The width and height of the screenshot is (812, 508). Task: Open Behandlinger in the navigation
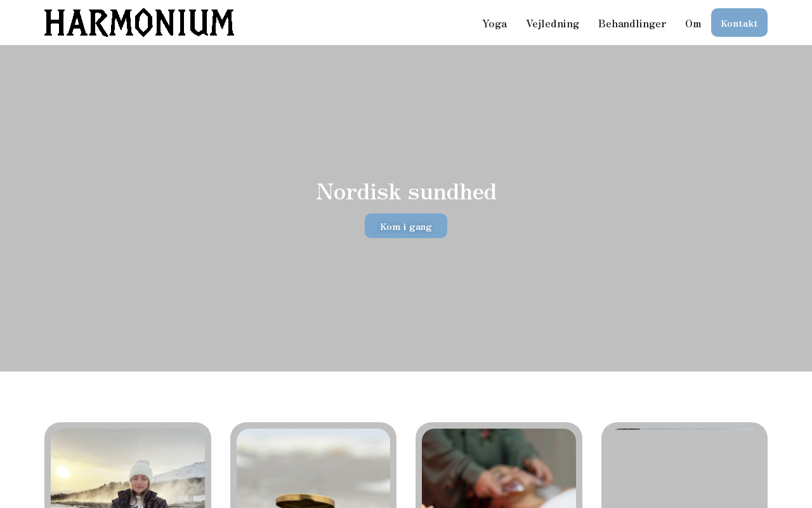[632, 23]
